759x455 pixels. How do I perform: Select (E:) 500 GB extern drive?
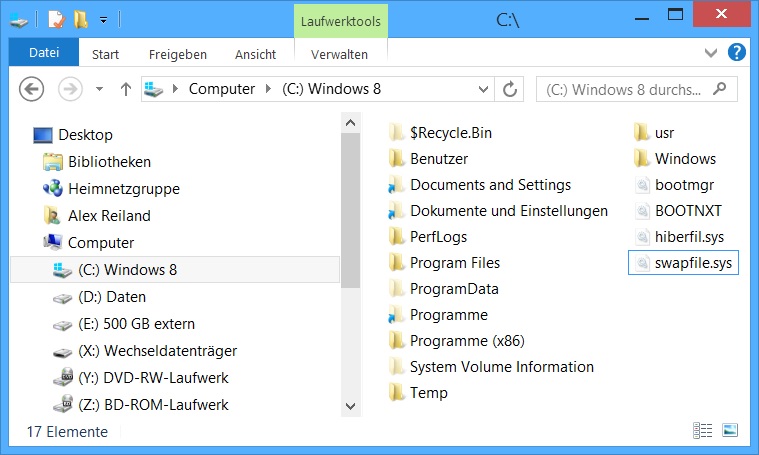click(x=136, y=324)
